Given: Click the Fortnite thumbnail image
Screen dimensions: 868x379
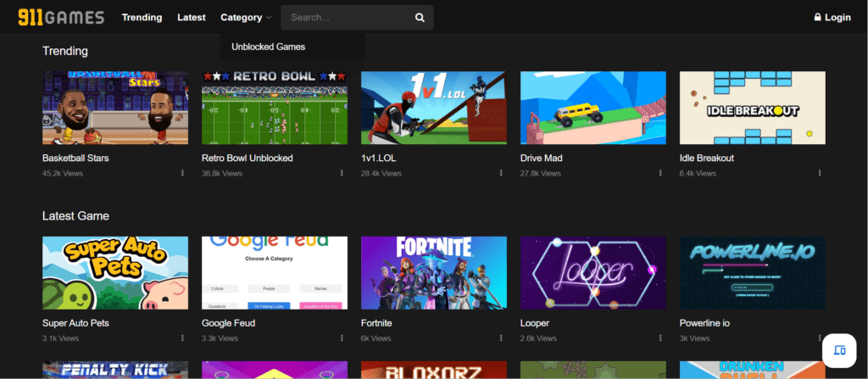Looking at the screenshot, I should click(x=434, y=273).
